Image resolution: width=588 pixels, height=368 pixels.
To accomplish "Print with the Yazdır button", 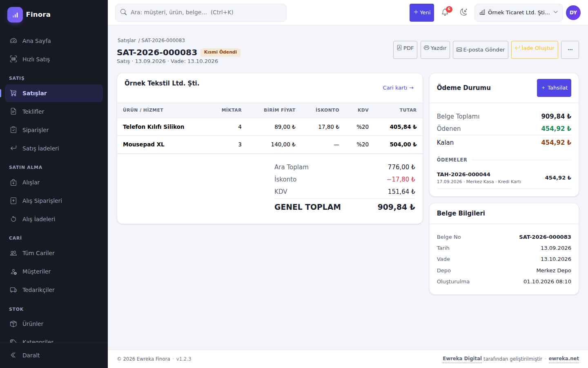I will [435, 49].
